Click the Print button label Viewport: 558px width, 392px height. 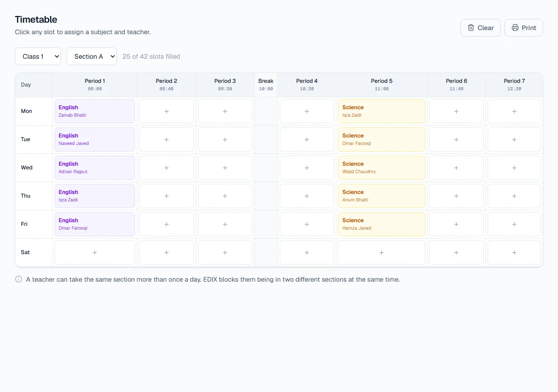tap(529, 28)
